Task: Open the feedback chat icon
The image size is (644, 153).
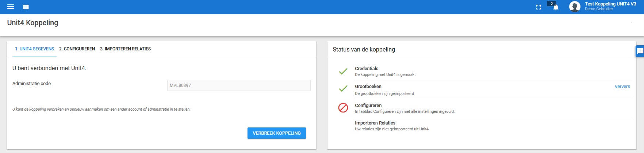Action: click(640, 51)
